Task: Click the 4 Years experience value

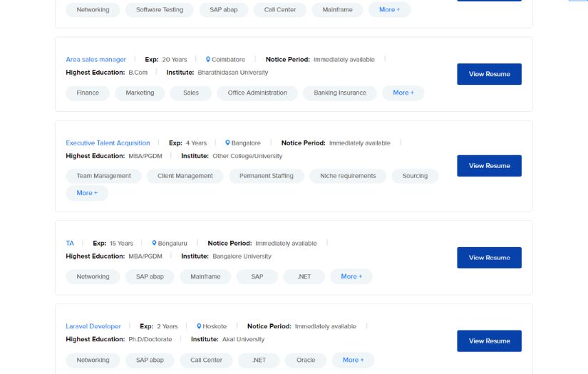Action: tap(196, 143)
